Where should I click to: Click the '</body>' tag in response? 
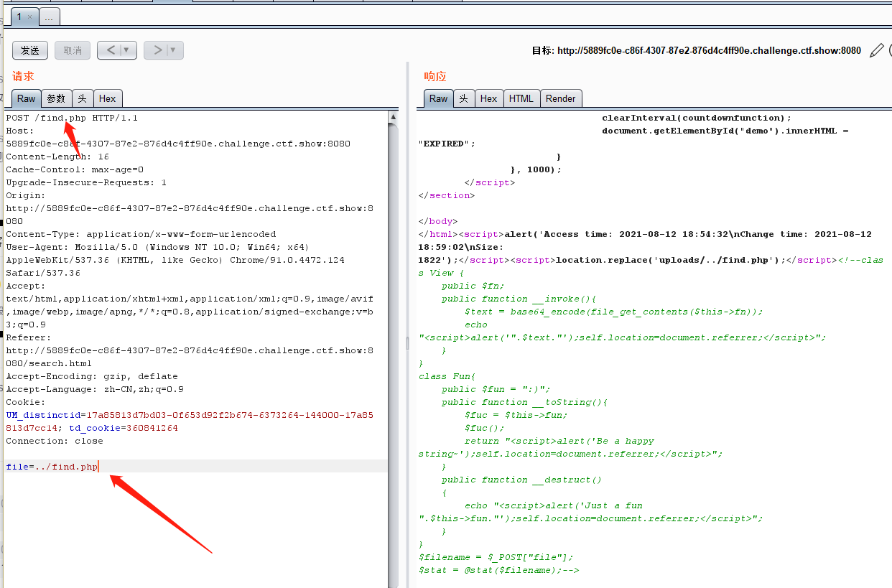click(438, 220)
